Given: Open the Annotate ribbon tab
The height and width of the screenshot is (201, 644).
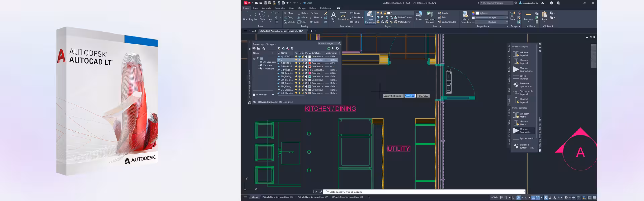Looking at the screenshot, I should click(x=267, y=8).
